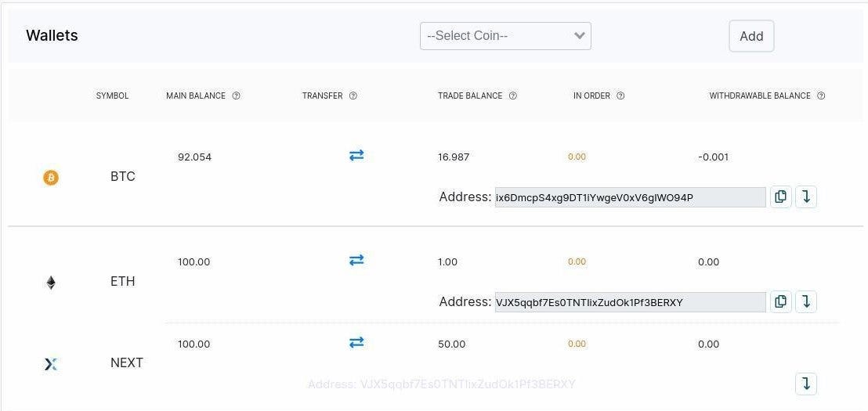868x411 pixels.
Task: Copy the BTC wallet address
Action: (780, 196)
